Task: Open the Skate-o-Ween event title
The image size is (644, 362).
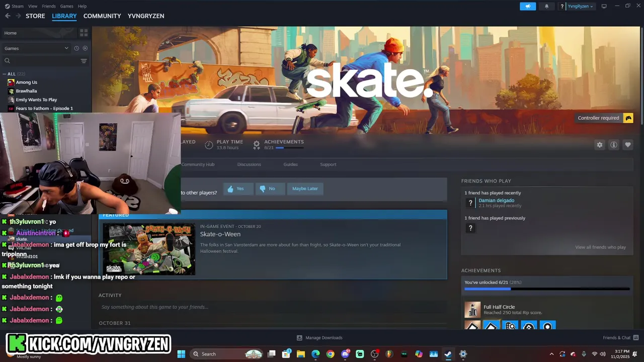Action: pos(220,234)
